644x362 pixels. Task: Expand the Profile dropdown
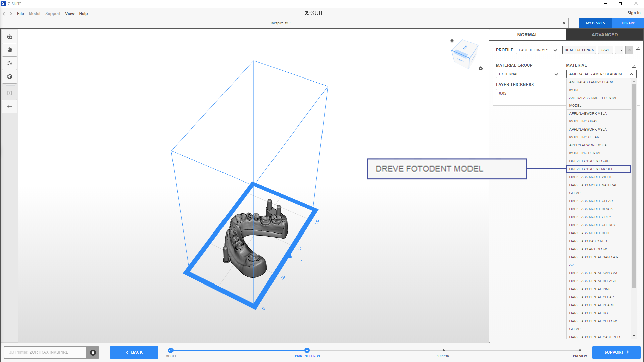[x=538, y=50]
